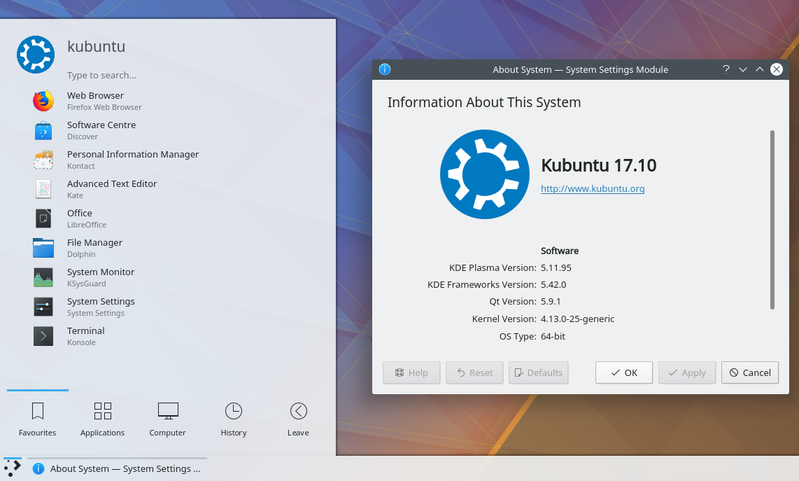Launch Kate Advanced Text Editor icon
The image size is (799, 481).
pyautogui.click(x=43, y=189)
